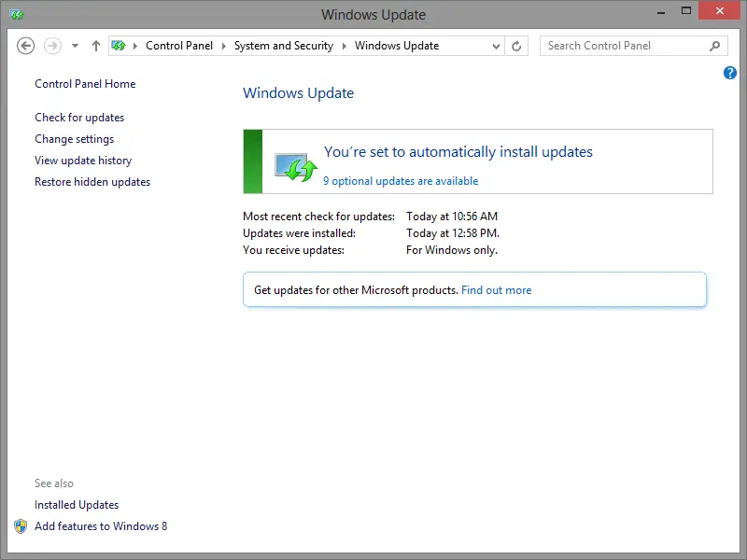Refresh the Windows Update page
The height and width of the screenshot is (560, 747).
516,46
